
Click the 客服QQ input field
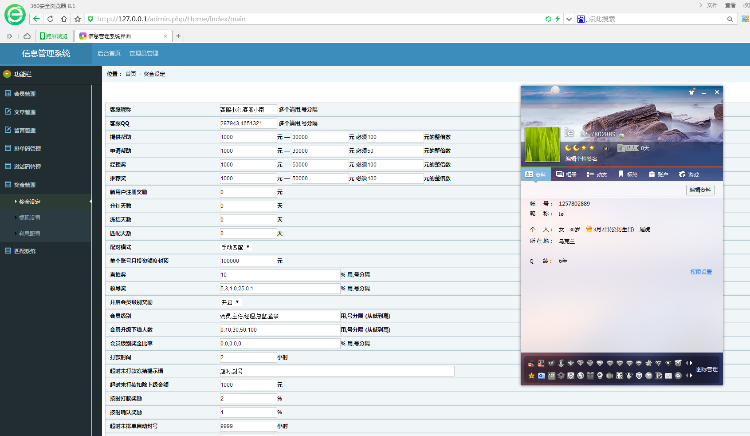click(248, 123)
